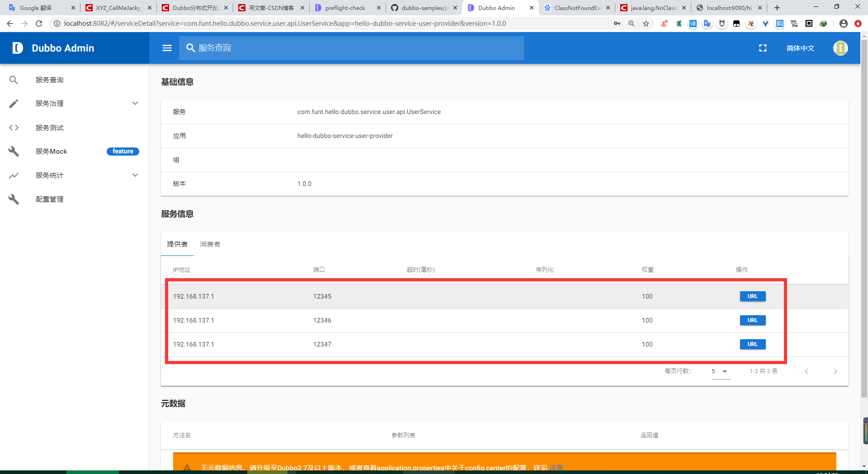Switch to the Google 翻译 browser tab

42,8
